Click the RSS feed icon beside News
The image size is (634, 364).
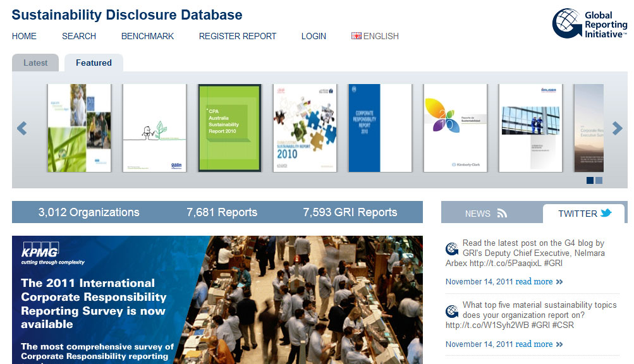[x=502, y=214]
